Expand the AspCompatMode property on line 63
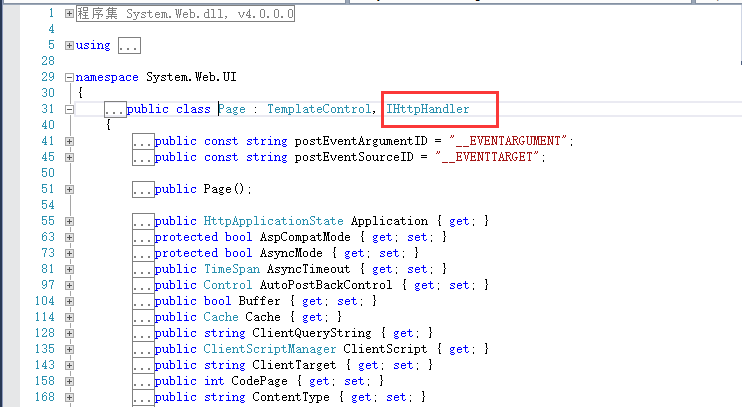742x407 pixels. point(69,237)
